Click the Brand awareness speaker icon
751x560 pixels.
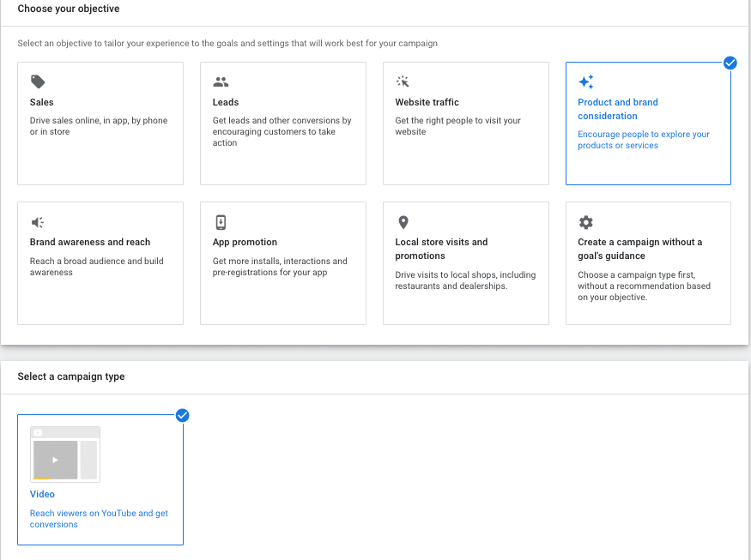(x=38, y=221)
